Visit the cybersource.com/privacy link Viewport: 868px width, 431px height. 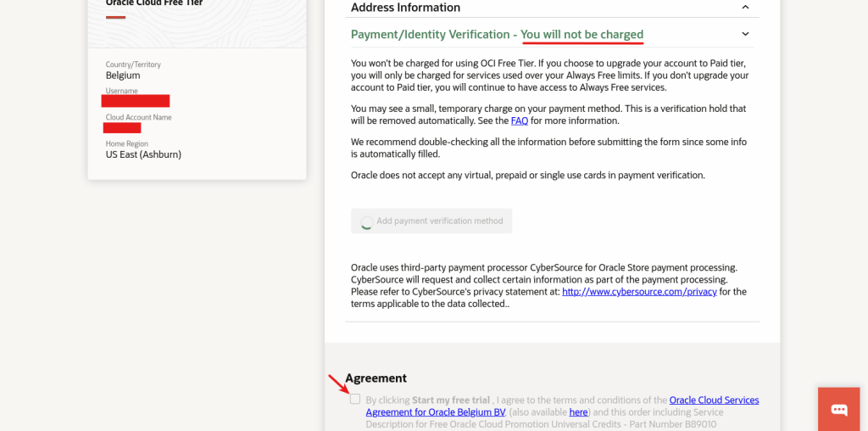click(639, 291)
